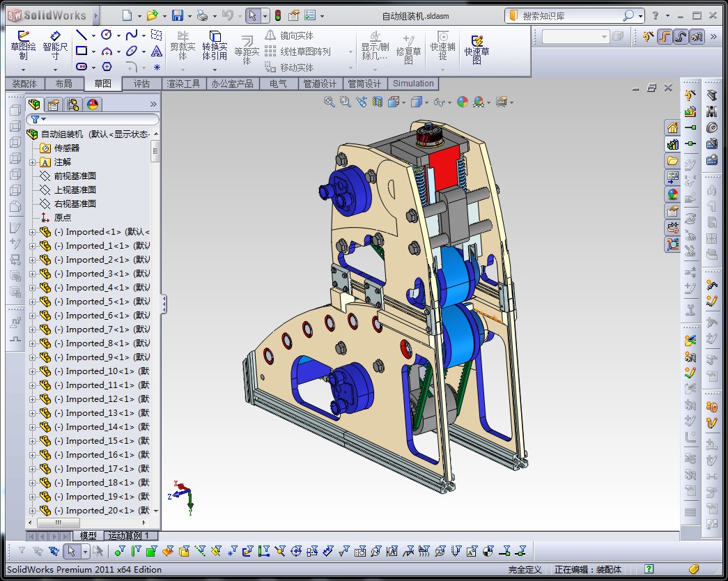Expand the 注解 annotations folder
The width and height of the screenshot is (728, 581).
point(32,162)
